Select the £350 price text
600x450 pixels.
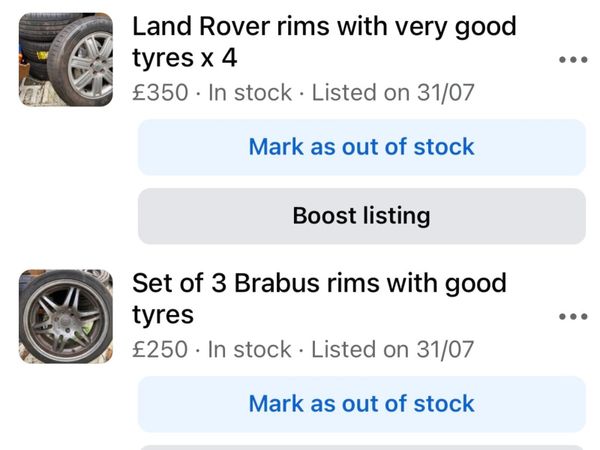pyautogui.click(x=160, y=93)
